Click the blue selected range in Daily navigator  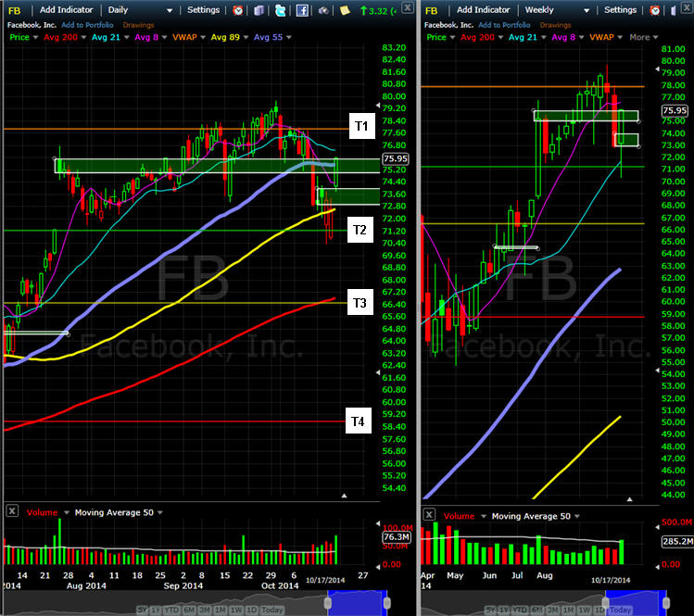357,603
